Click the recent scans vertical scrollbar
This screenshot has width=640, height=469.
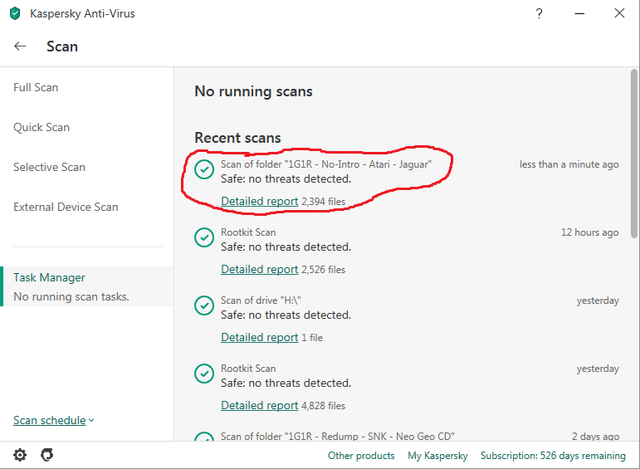634,153
